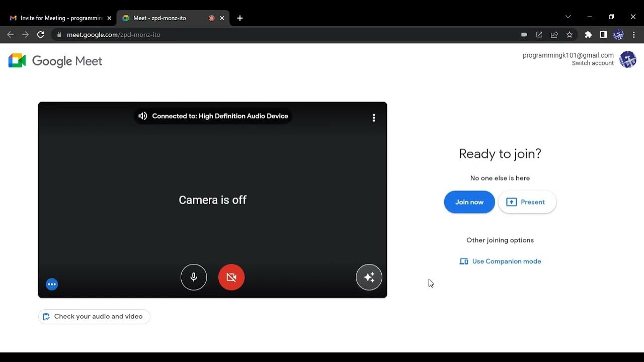This screenshot has height=362, width=644.
Task: Click the address bar URL field
Action: point(287,35)
